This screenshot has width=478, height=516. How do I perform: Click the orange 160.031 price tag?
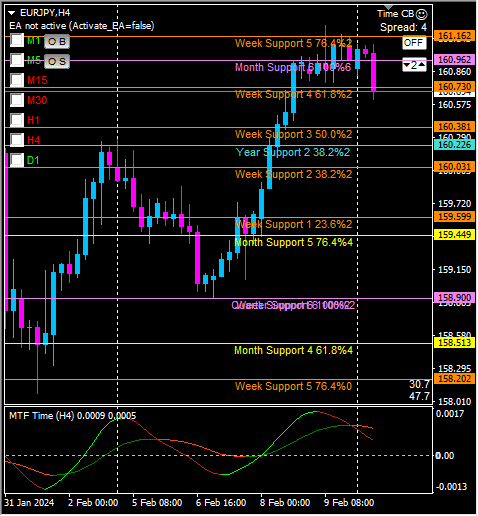pos(454,166)
